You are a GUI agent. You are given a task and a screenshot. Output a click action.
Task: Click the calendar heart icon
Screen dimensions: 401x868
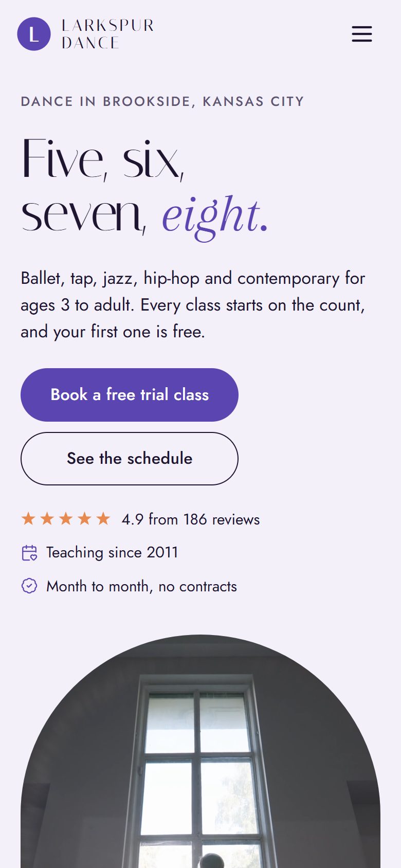[x=29, y=553]
